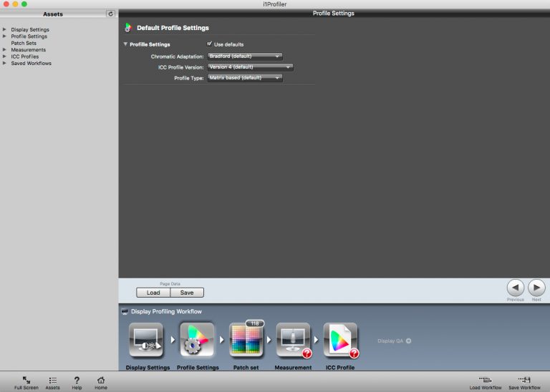Go to the Next page arrow button

point(536,288)
